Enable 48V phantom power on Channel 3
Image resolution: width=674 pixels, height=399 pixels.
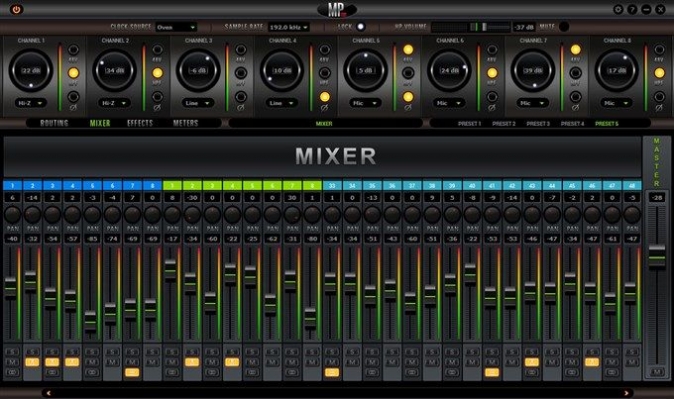pos(241,49)
